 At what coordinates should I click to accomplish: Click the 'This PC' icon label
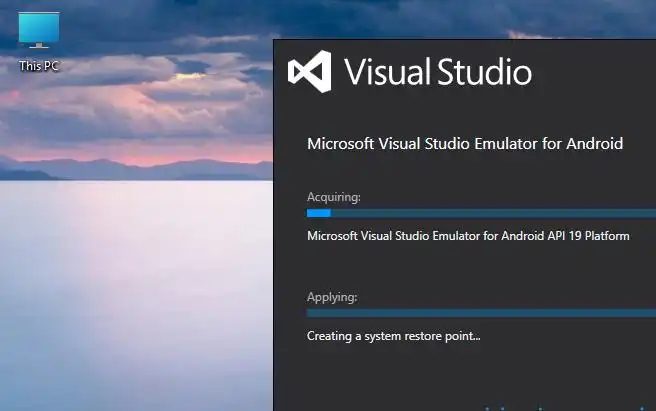39,66
